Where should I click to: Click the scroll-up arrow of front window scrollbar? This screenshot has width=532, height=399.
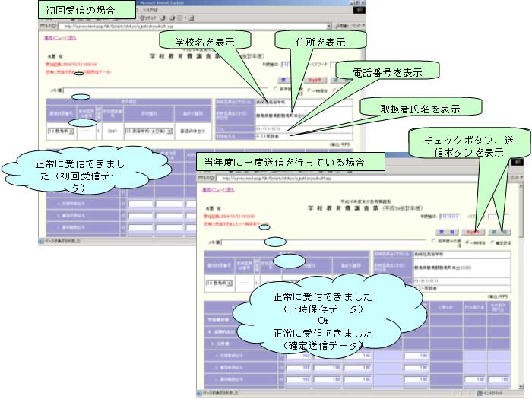tap(521, 187)
